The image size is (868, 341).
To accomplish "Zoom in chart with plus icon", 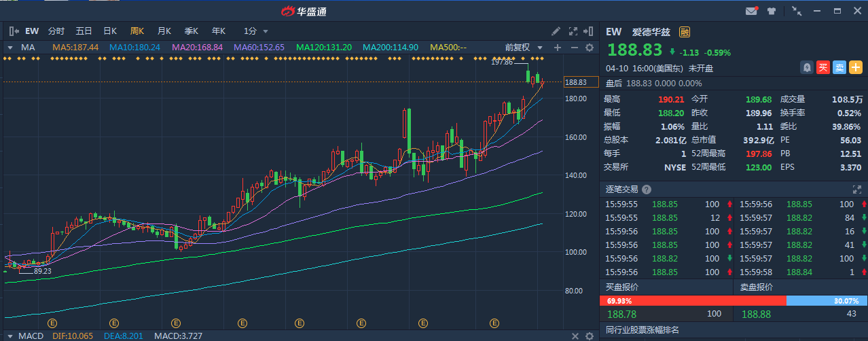I will (558, 48).
